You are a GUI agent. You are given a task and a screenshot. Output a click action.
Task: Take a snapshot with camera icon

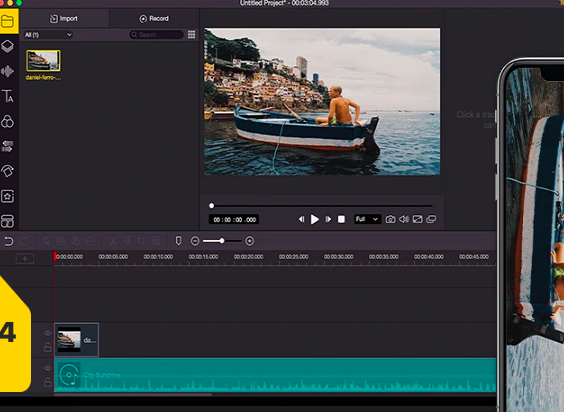pyautogui.click(x=390, y=219)
